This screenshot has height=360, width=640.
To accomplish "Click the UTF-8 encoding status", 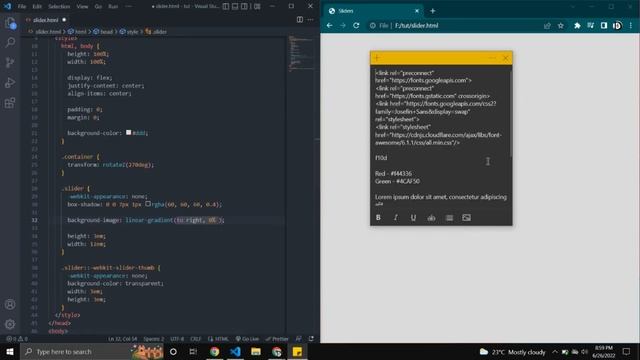I will (177, 339).
